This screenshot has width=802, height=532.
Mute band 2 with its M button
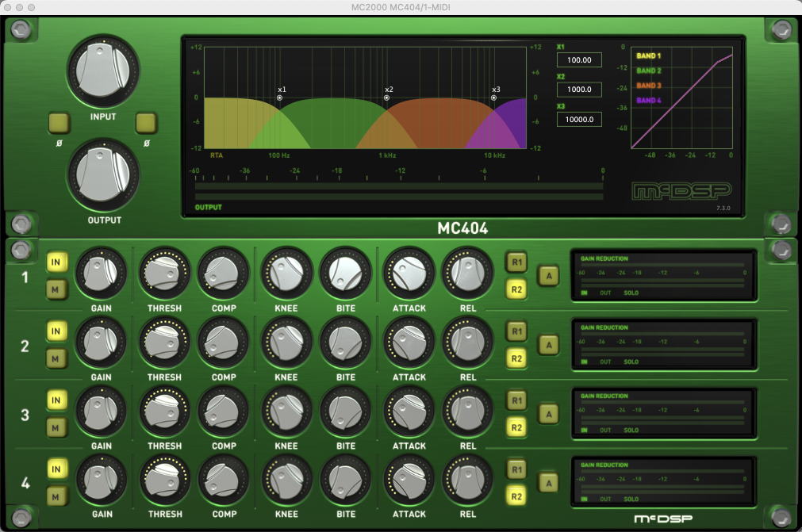[x=56, y=359]
